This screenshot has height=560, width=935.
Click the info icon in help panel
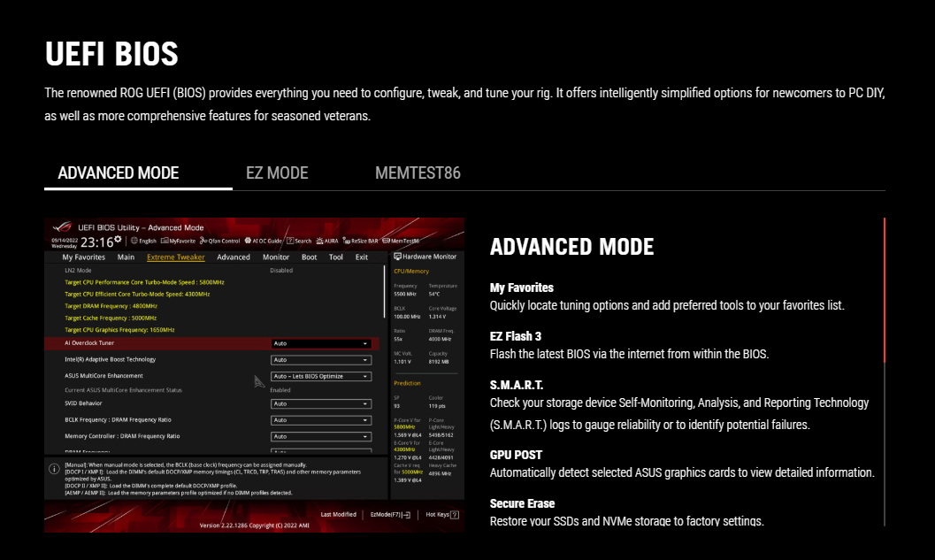[54, 468]
